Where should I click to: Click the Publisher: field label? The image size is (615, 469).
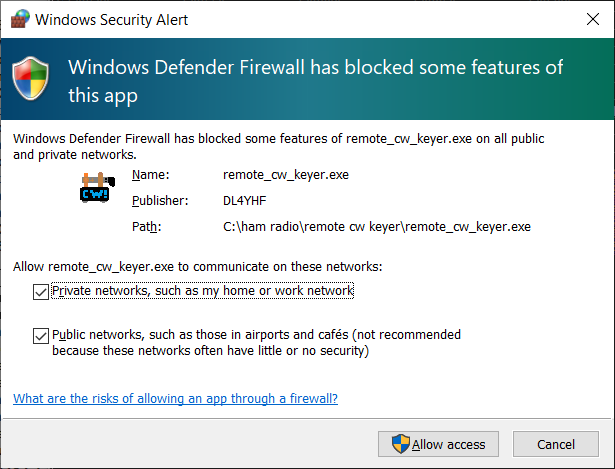point(160,201)
